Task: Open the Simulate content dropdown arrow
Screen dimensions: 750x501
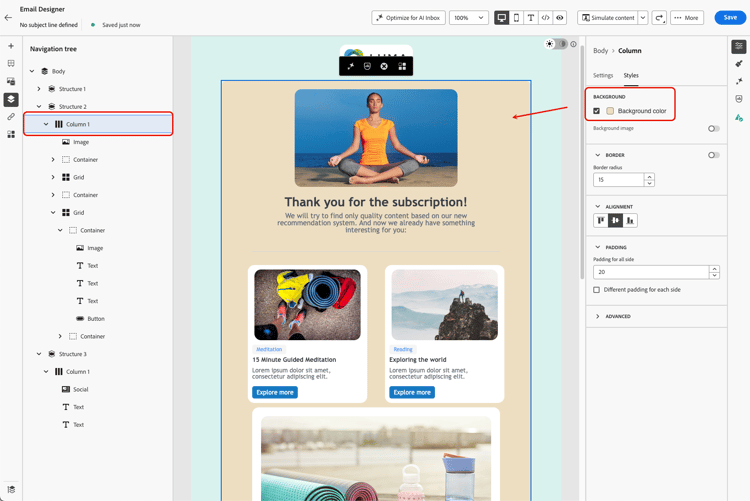Action: click(x=643, y=18)
